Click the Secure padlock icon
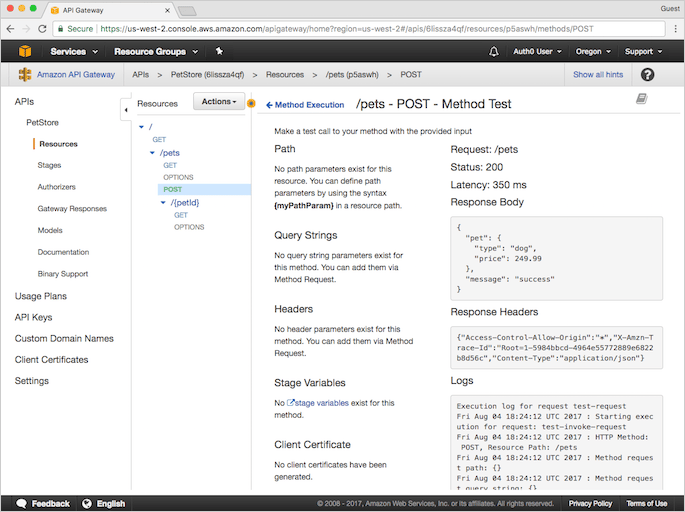Screen dimensions: 685x512 coord(61,29)
